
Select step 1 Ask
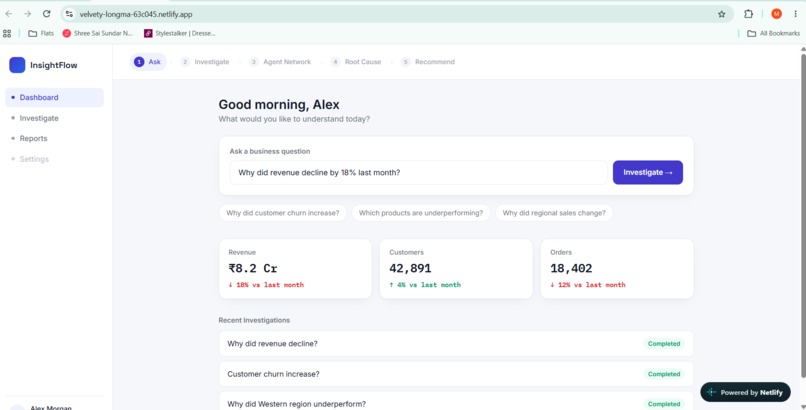148,62
